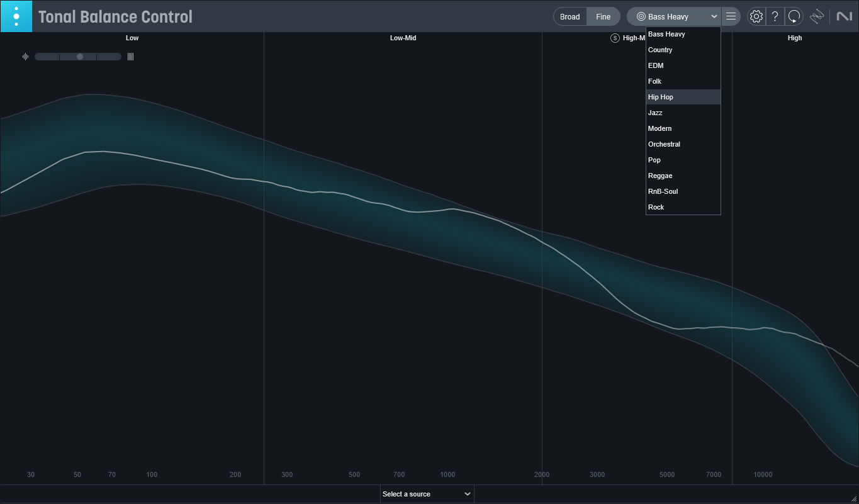
Task: Choose Pop from the target list
Action: coord(683,160)
